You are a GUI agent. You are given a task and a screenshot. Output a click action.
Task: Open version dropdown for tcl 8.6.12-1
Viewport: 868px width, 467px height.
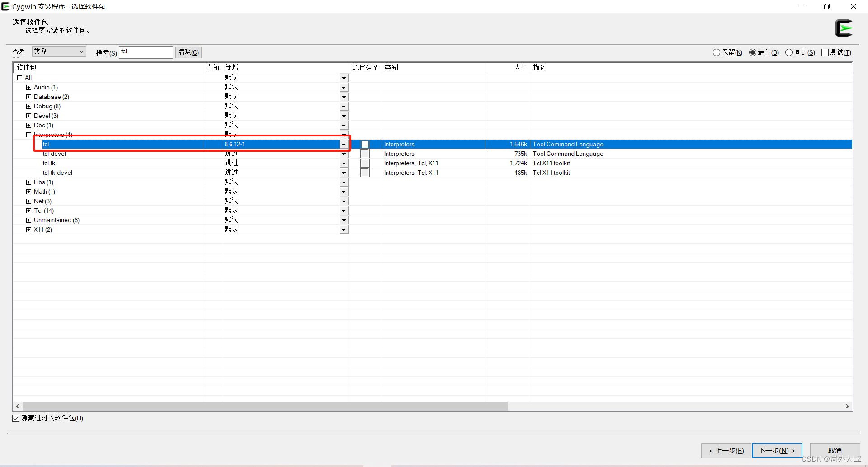pyautogui.click(x=344, y=145)
